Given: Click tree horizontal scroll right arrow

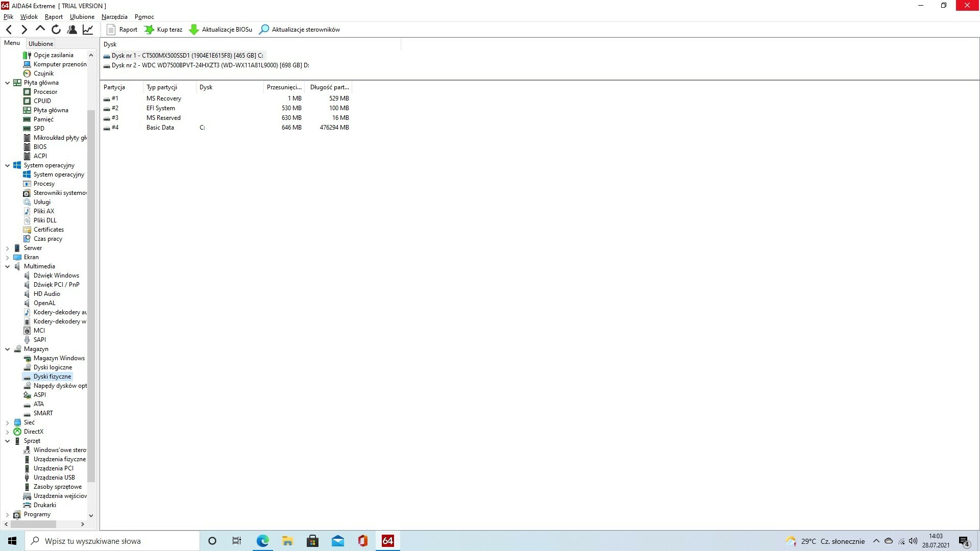Looking at the screenshot, I should click(x=82, y=524).
